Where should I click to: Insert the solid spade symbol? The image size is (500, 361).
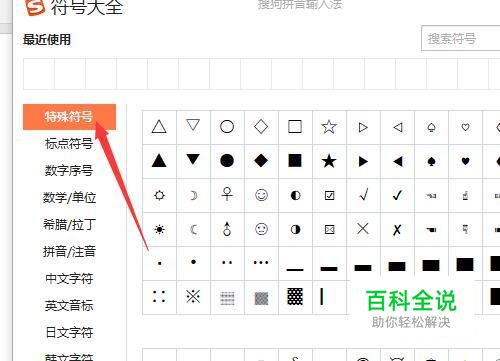[x=431, y=161]
